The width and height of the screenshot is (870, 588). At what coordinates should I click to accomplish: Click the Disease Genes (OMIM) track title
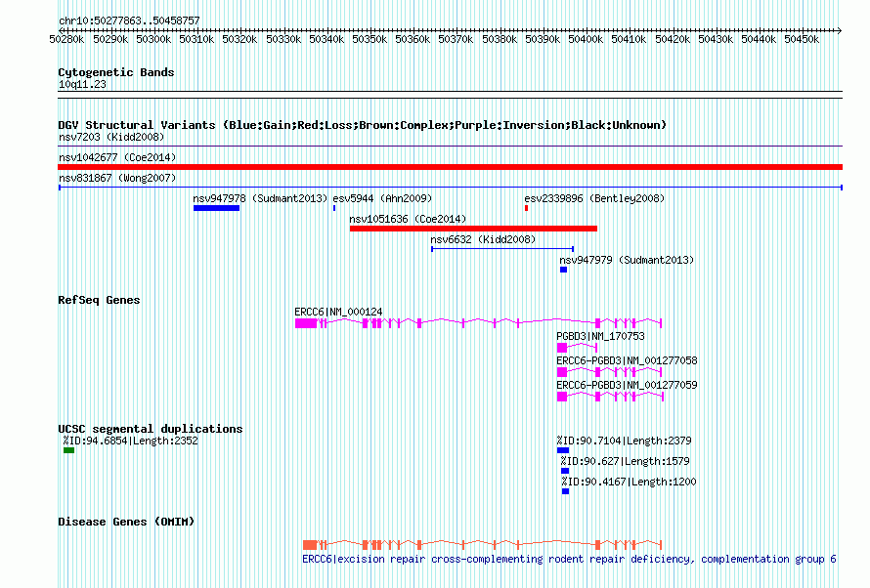126,522
